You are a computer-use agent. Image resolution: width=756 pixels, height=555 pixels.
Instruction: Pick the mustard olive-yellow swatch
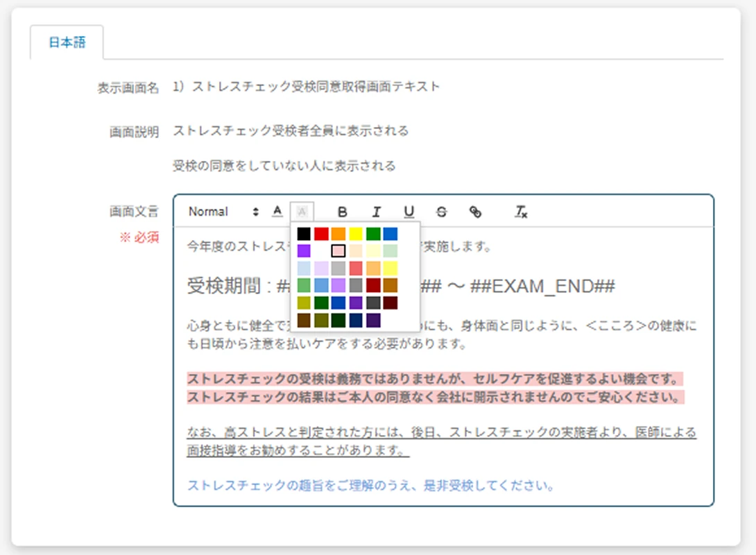tap(304, 302)
